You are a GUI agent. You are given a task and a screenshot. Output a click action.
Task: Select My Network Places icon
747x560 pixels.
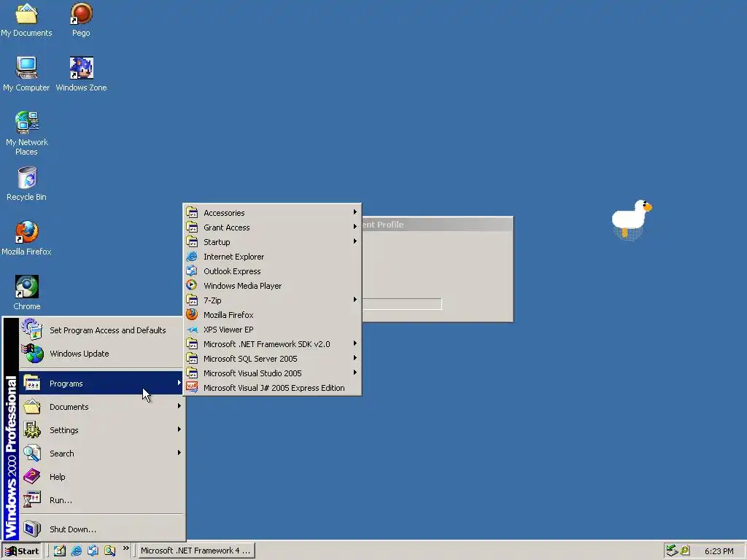(x=26, y=122)
